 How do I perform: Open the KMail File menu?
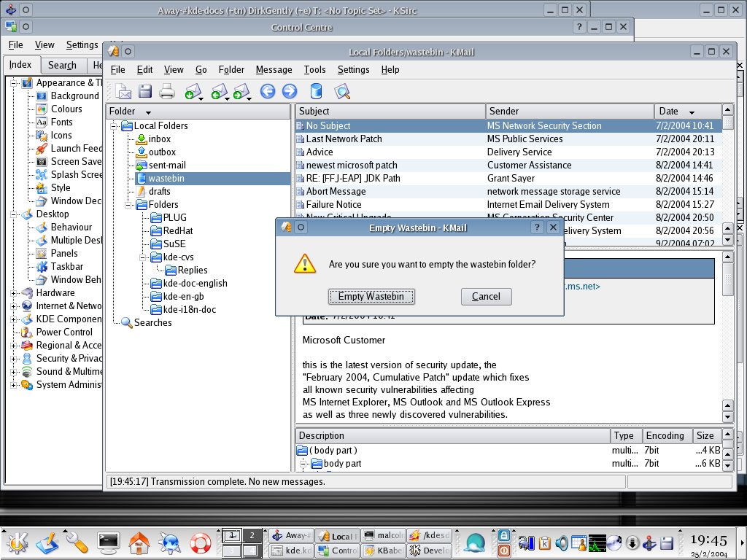coord(117,69)
